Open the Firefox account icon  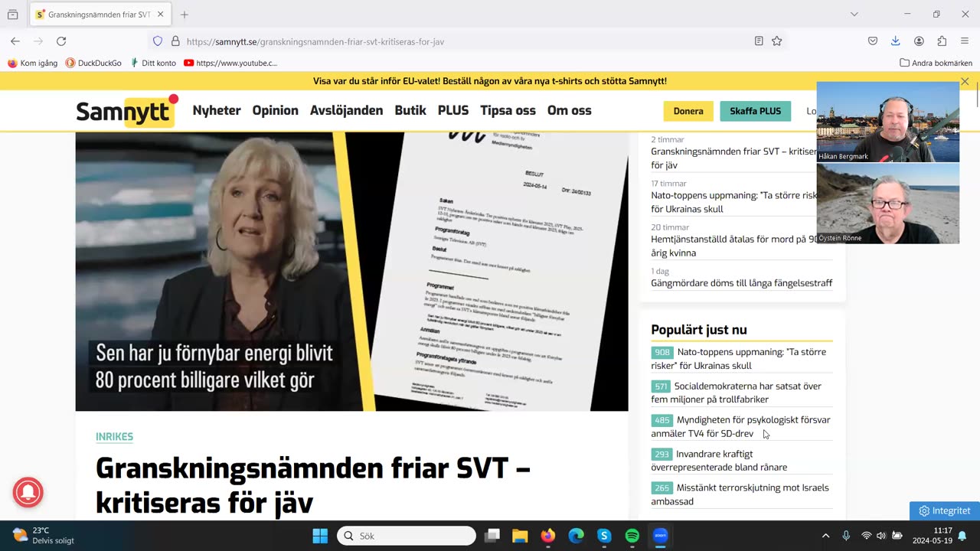pyautogui.click(x=919, y=41)
